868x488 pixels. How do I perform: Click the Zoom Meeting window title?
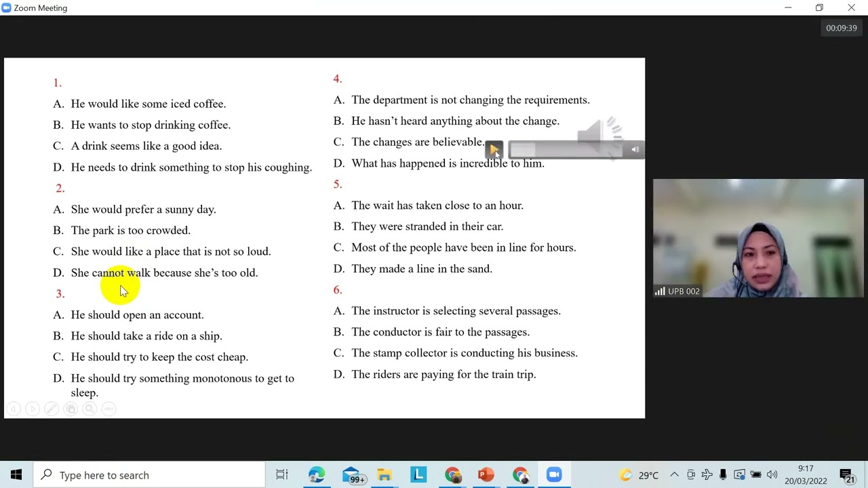tap(40, 8)
